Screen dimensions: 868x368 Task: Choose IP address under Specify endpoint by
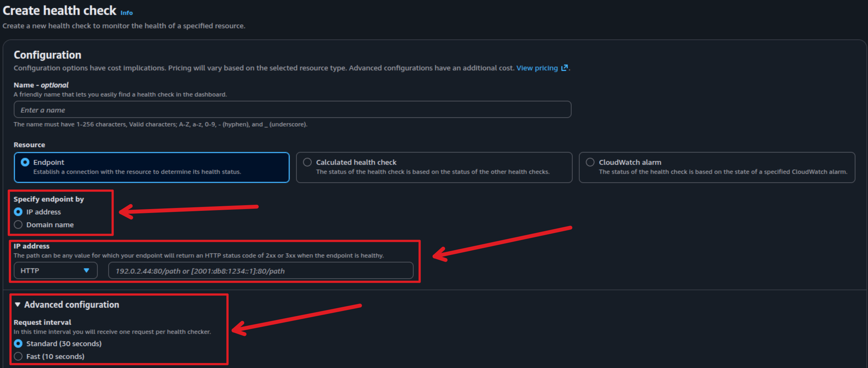(x=18, y=212)
